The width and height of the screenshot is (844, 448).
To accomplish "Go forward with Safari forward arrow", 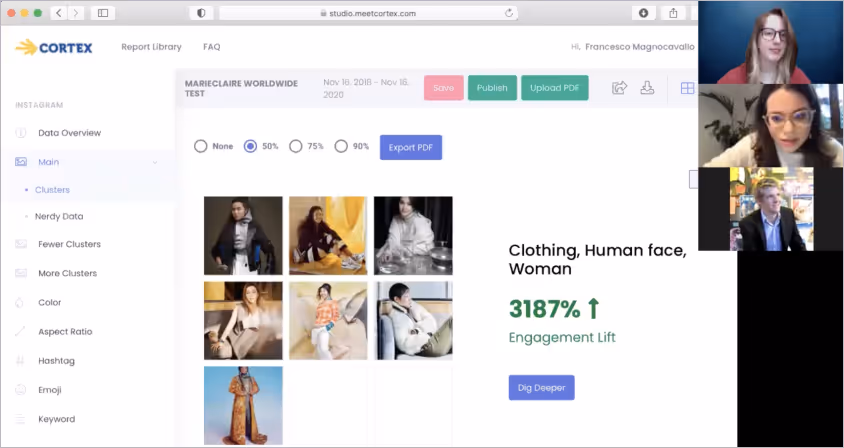I will [x=75, y=13].
